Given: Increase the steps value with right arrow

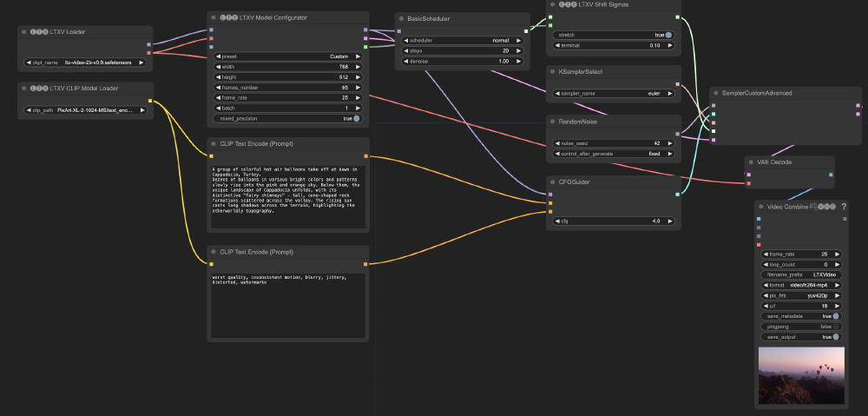Looking at the screenshot, I should coord(519,50).
